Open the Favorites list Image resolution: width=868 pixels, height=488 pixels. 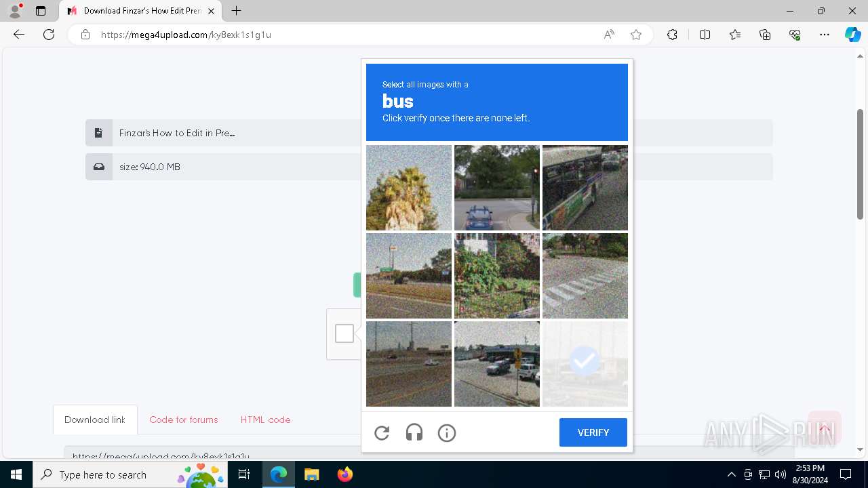coord(735,35)
